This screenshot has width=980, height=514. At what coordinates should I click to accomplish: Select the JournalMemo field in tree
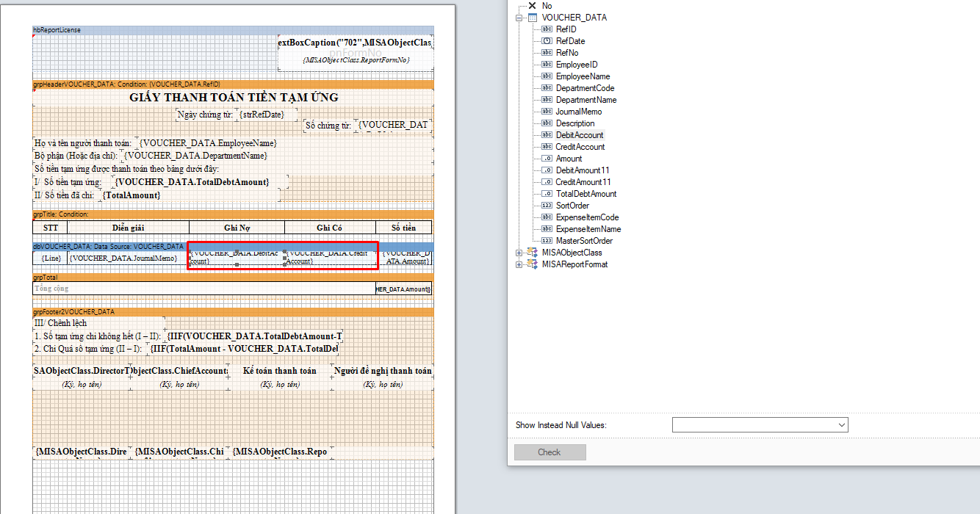(578, 112)
